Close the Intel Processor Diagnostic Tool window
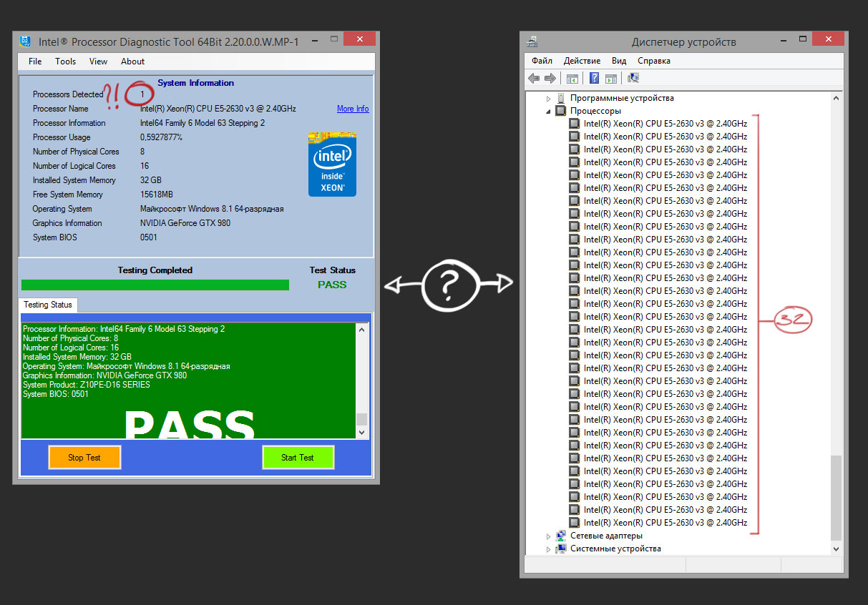This screenshot has width=868, height=605. [359, 39]
